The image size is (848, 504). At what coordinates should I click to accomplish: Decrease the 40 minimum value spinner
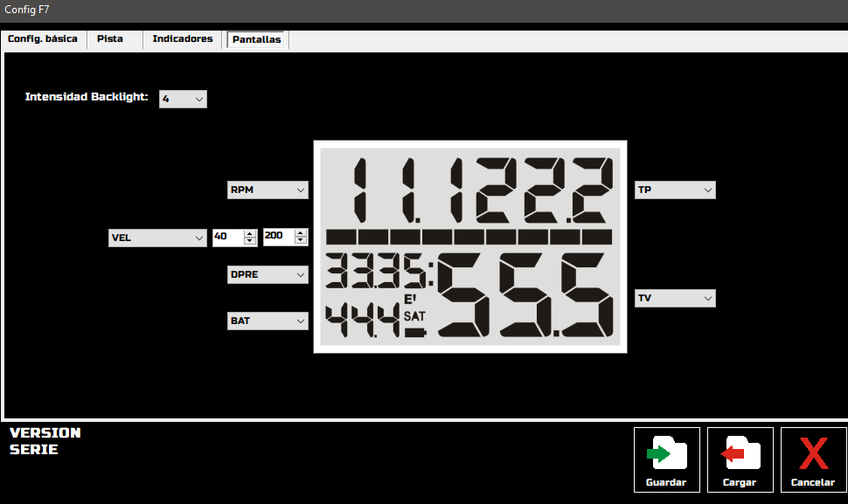click(249, 240)
